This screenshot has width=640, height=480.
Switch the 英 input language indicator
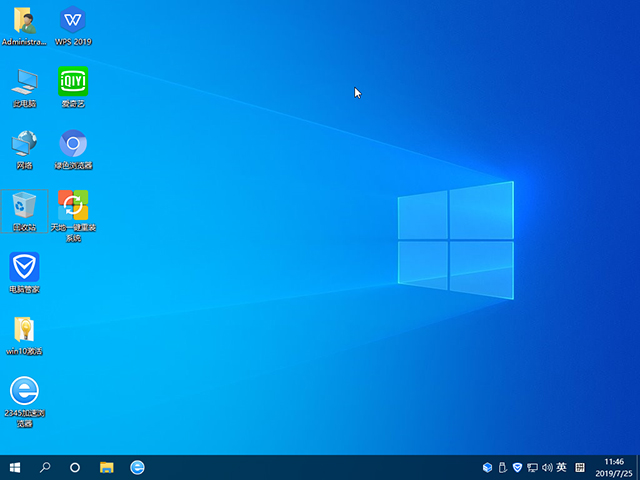click(562, 467)
